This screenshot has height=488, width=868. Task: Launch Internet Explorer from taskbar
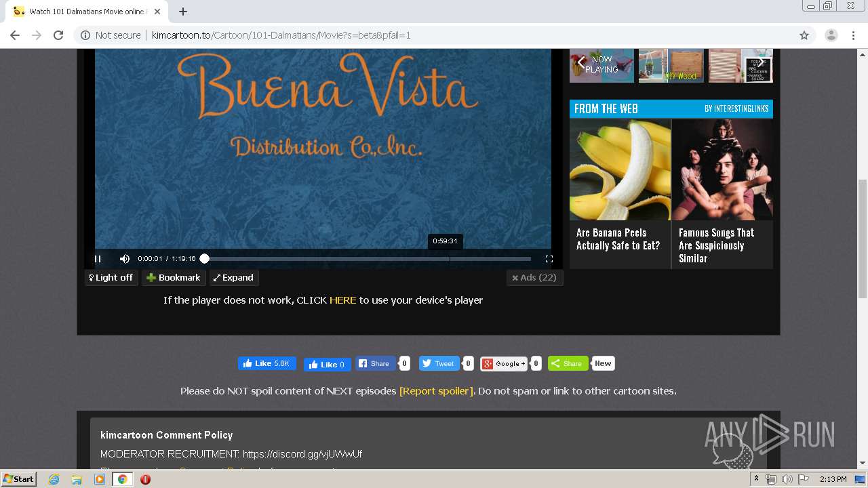54,479
